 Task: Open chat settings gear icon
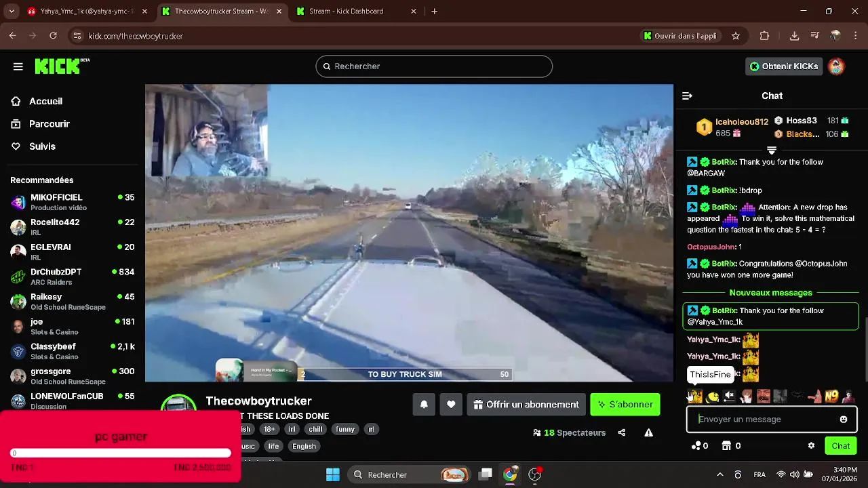point(811,446)
